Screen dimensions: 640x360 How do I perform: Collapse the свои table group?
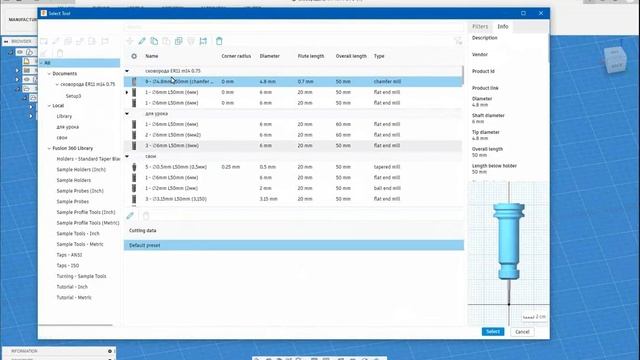(127, 156)
